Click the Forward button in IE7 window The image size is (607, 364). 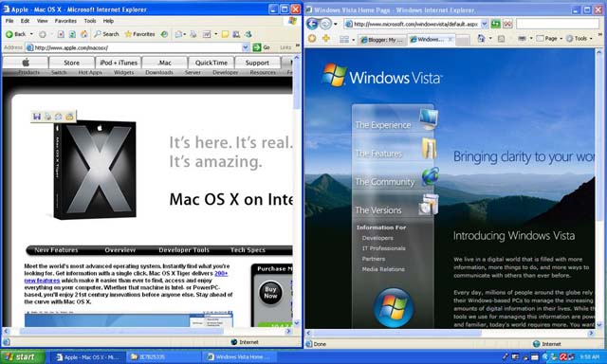(325, 24)
